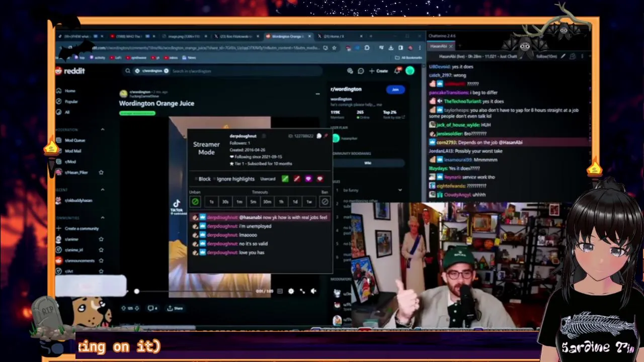Collapse the Communities sidebar section
The width and height of the screenshot is (644, 362).
[103, 218]
